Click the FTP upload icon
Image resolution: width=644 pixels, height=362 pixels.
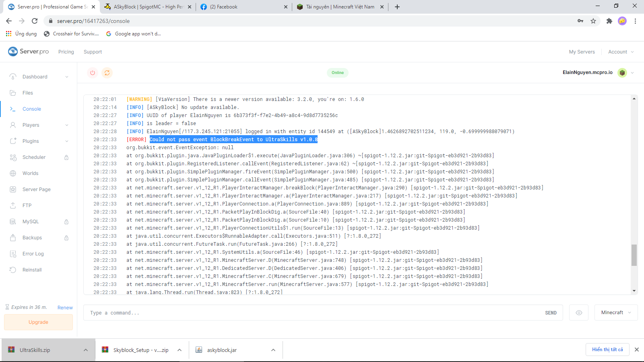coord(13,206)
